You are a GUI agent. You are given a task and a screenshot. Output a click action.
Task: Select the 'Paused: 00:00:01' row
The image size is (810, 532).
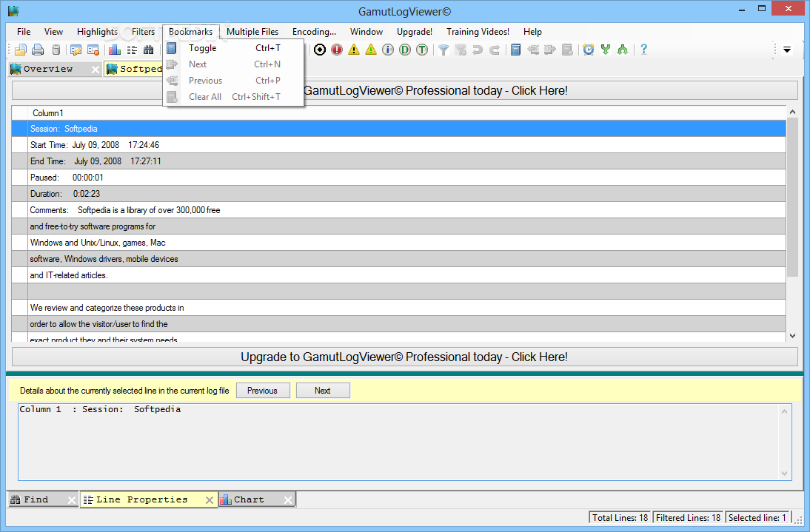coord(398,178)
